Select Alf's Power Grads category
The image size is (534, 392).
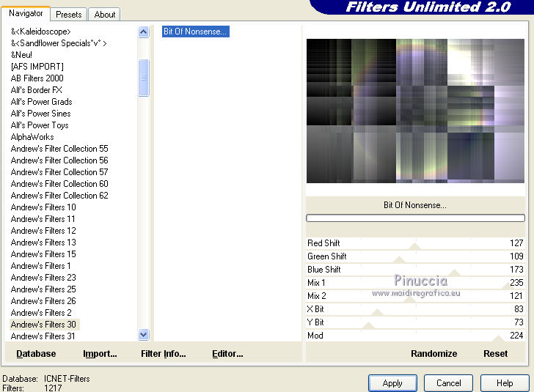point(42,102)
